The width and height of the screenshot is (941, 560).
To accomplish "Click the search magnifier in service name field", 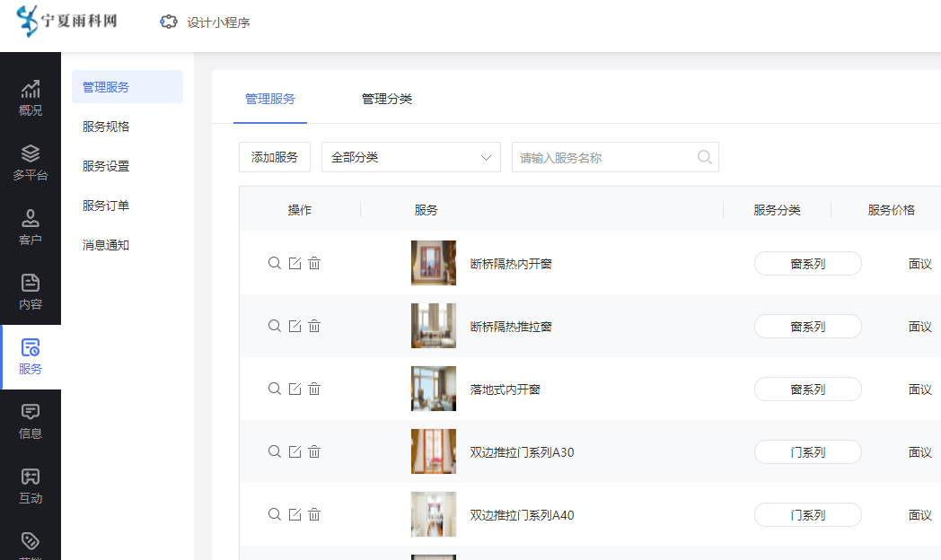I will [x=705, y=157].
